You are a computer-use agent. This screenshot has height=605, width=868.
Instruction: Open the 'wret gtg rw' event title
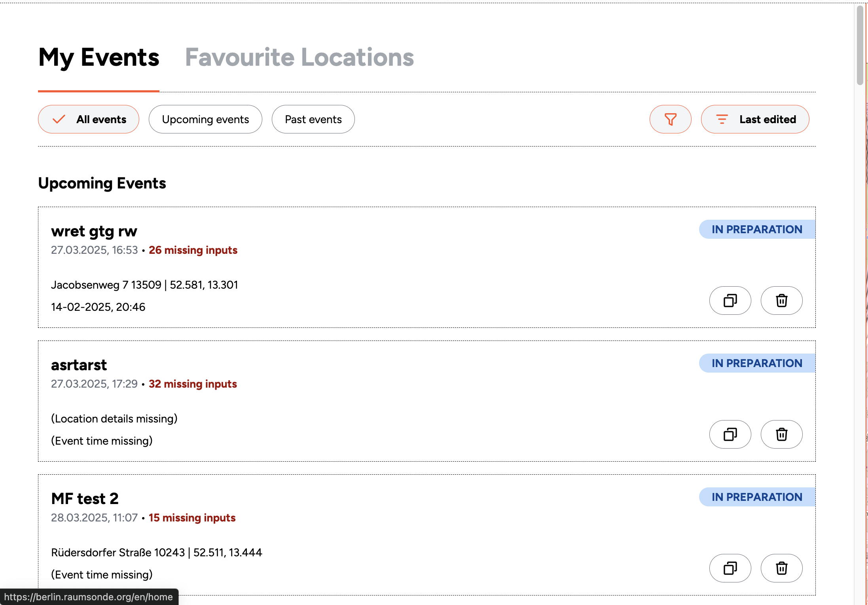coord(94,231)
